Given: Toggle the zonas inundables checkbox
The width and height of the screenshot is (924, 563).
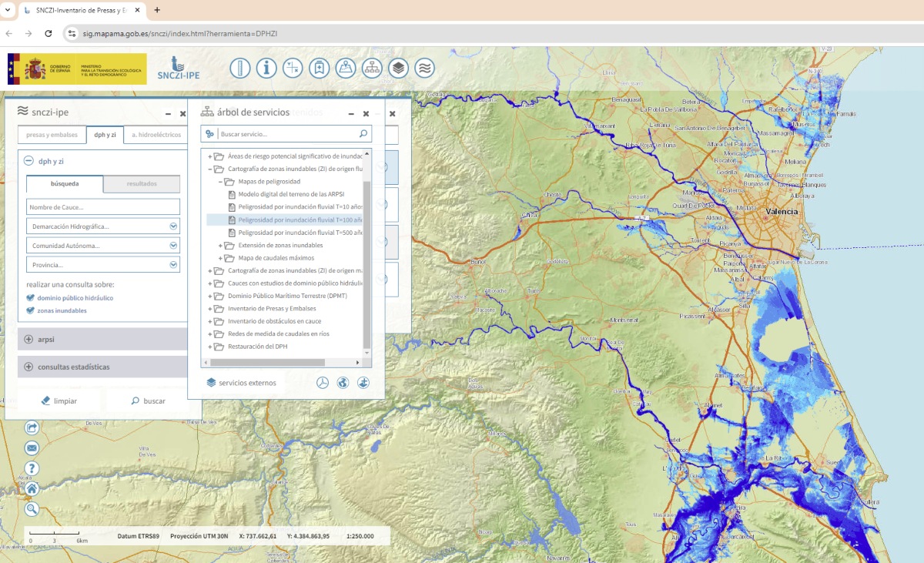Looking at the screenshot, I should pyautogui.click(x=30, y=310).
